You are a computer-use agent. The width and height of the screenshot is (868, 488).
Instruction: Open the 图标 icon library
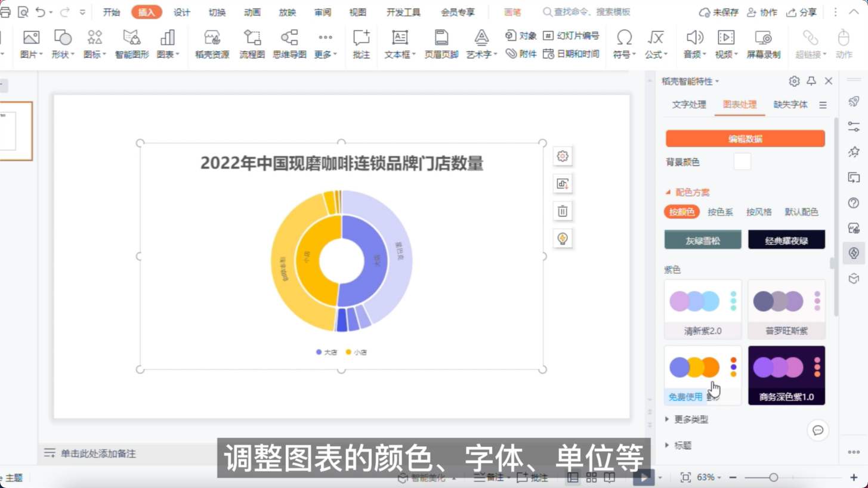(x=94, y=44)
